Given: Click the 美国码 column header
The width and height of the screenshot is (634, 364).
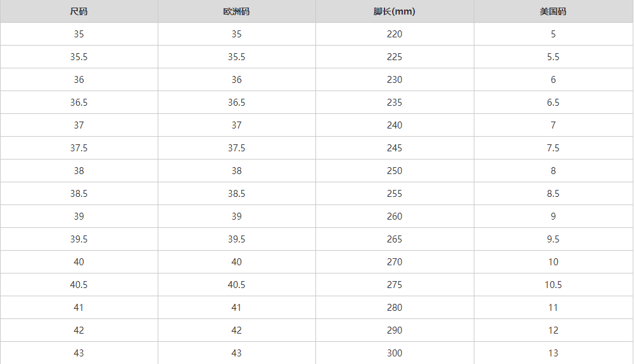Looking at the screenshot, I should (553, 11).
